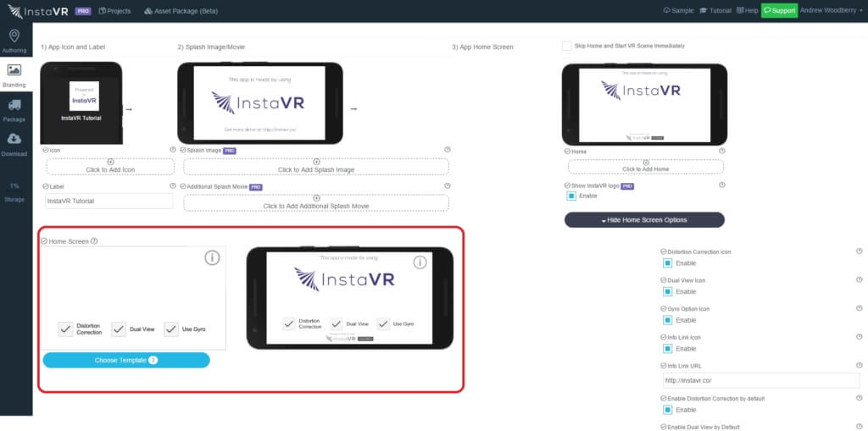Show help for Additional Splash Movie
This screenshot has width=868, height=431.
448,186
